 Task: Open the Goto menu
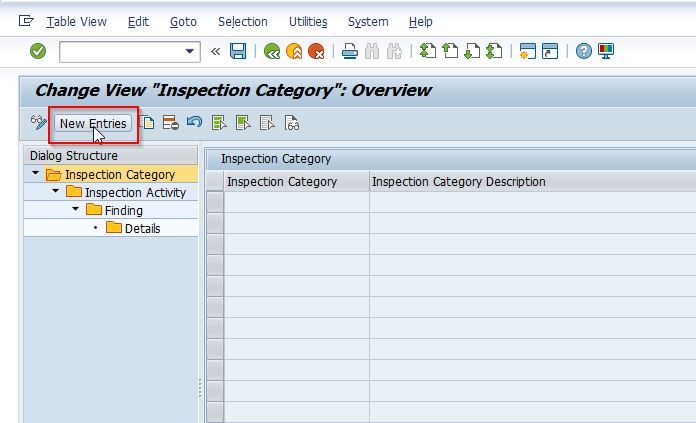pos(183,22)
